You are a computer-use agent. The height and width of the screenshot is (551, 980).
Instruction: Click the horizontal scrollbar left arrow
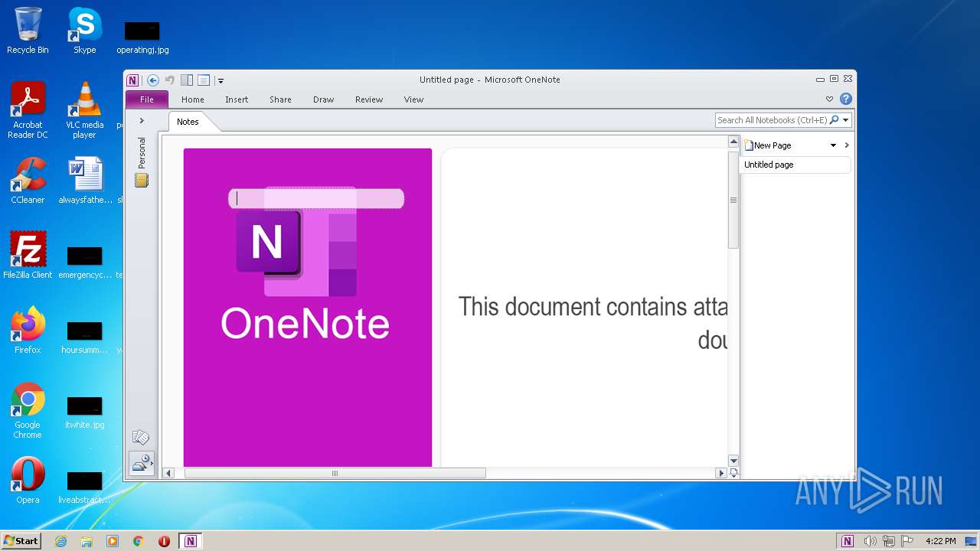pos(168,473)
